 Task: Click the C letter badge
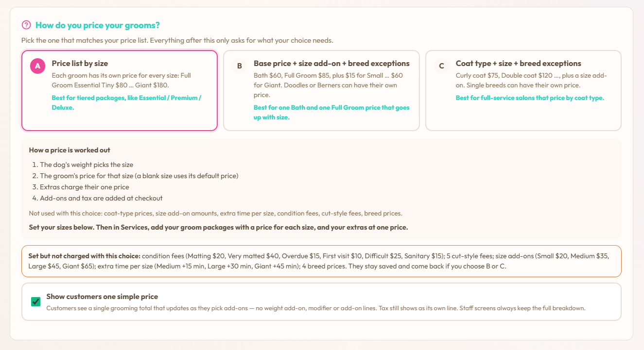(x=441, y=66)
